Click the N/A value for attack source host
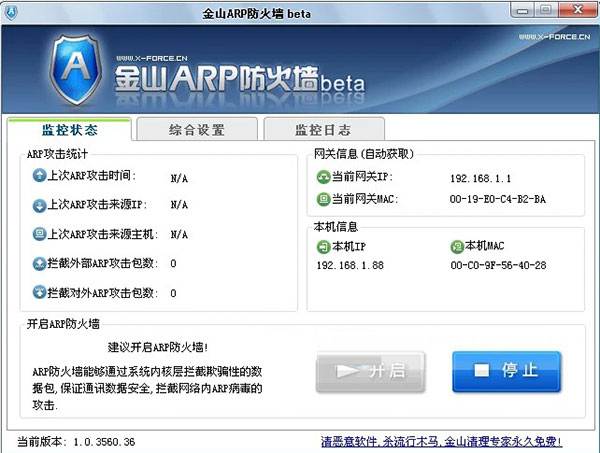600x453 pixels. [x=179, y=235]
